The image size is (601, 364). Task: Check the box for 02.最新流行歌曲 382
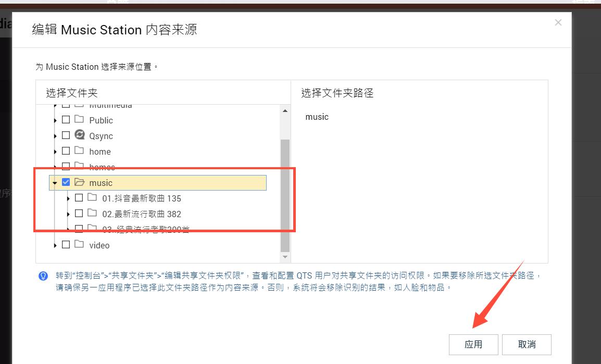pos(79,214)
